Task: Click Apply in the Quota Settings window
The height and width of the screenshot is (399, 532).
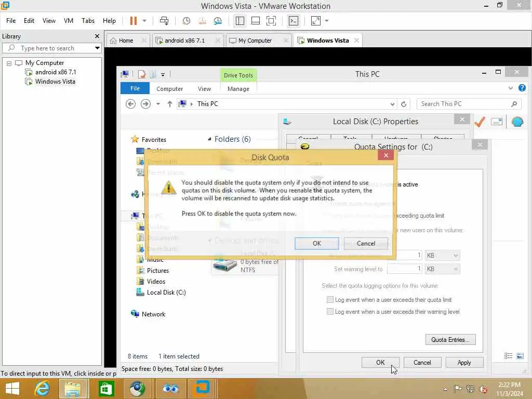Action: pyautogui.click(x=464, y=362)
